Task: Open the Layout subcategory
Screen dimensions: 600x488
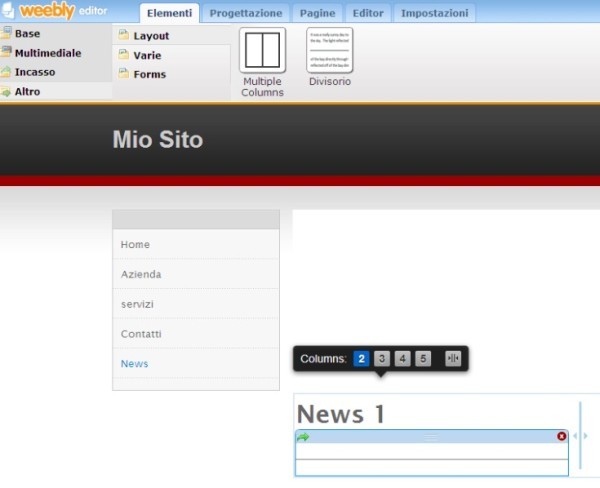Action: point(151,36)
